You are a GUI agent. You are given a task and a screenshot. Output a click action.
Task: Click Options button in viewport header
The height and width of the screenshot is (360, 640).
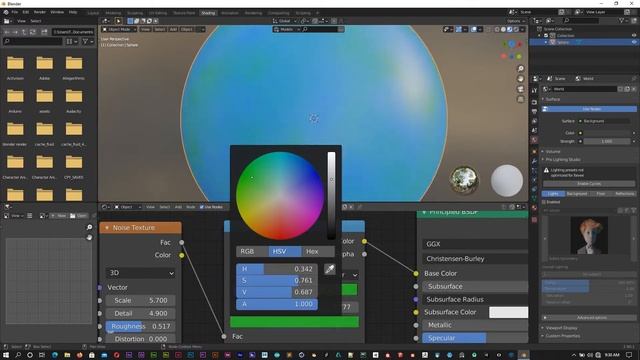tap(515, 21)
